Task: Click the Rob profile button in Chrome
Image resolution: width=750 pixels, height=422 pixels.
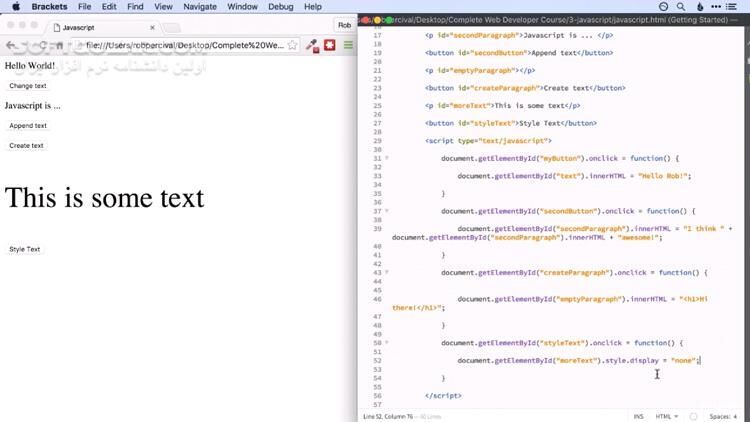Action: pyautogui.click(x=344, y=25)
